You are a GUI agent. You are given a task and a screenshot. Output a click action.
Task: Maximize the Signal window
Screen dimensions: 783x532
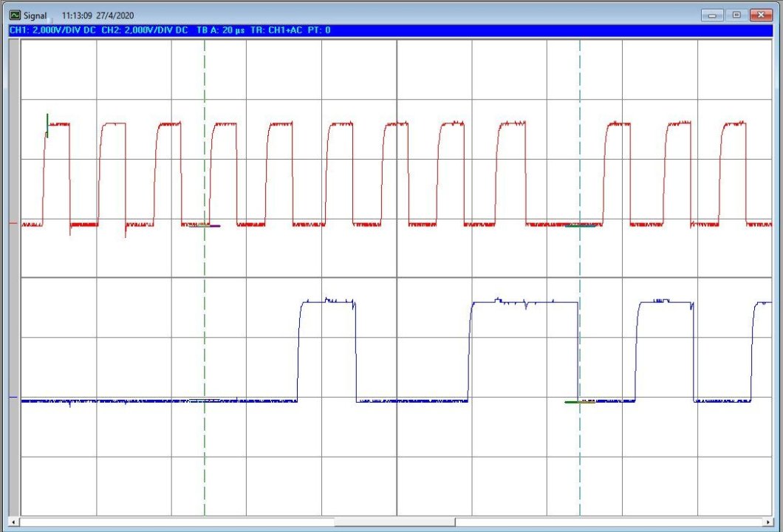[x=736, y=15]
